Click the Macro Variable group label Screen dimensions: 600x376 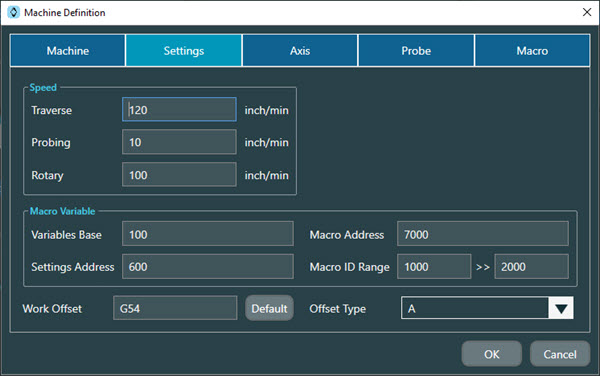(62, 211)
